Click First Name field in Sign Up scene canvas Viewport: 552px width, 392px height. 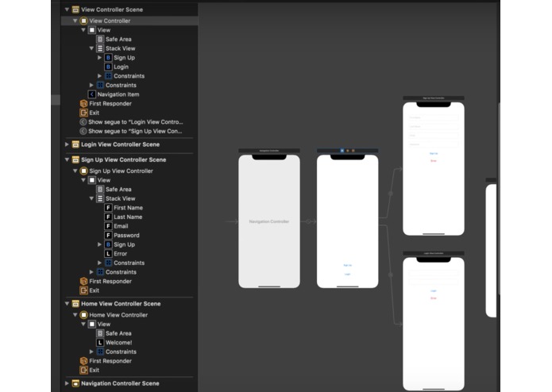click(x=434, y=117)
